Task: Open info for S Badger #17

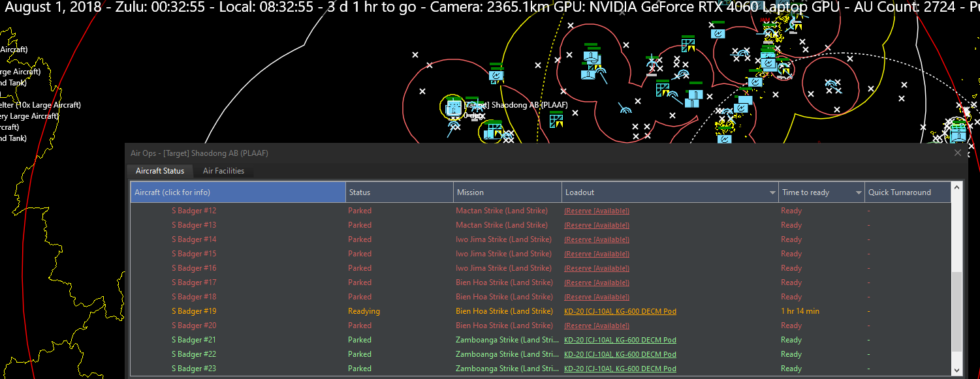Action: pos(194,282)
